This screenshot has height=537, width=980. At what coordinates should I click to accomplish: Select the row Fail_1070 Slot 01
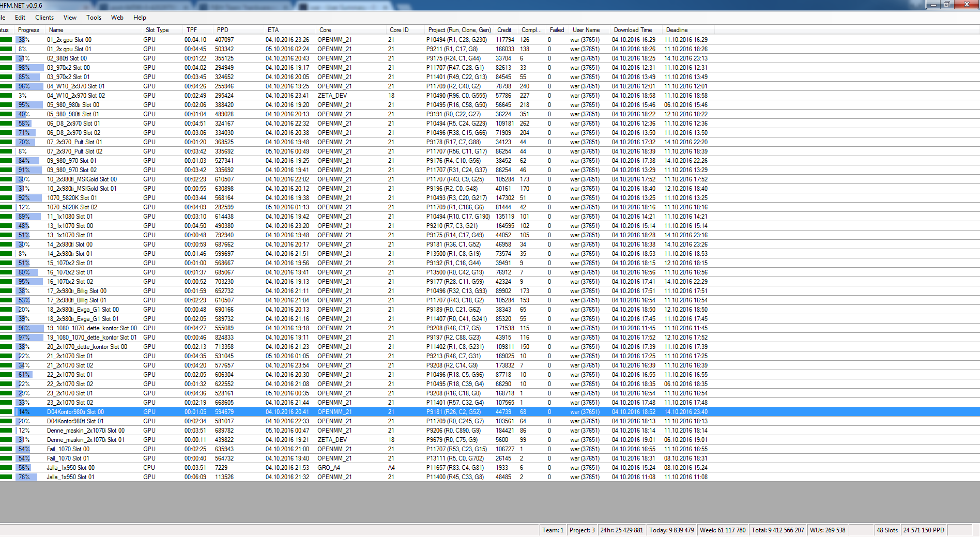(490, 458)
